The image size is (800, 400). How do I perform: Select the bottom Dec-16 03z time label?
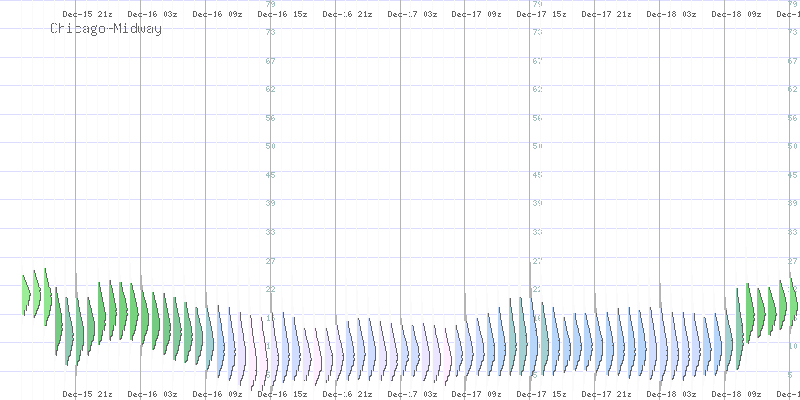151,395
